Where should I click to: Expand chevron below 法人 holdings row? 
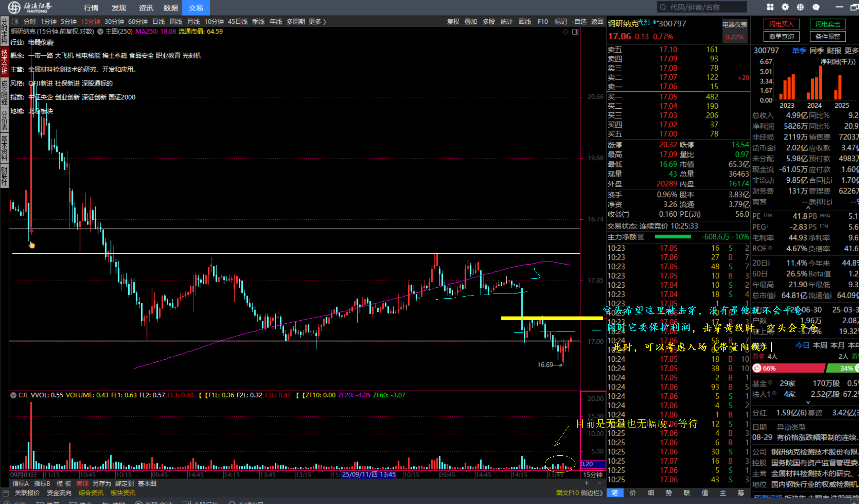808,402
